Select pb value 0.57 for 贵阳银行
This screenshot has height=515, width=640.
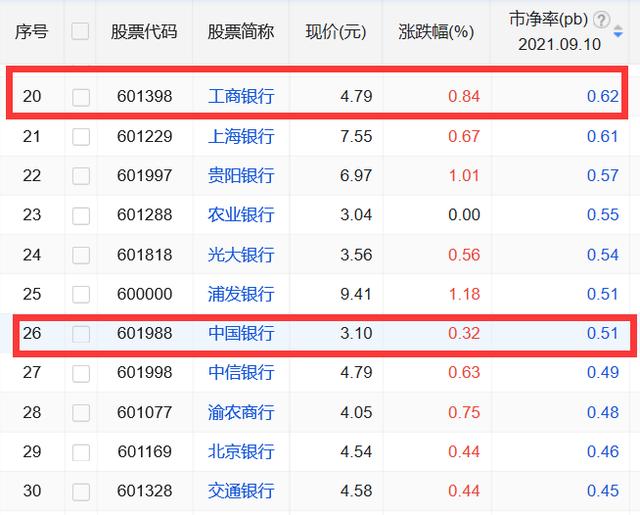coord(603,175)
